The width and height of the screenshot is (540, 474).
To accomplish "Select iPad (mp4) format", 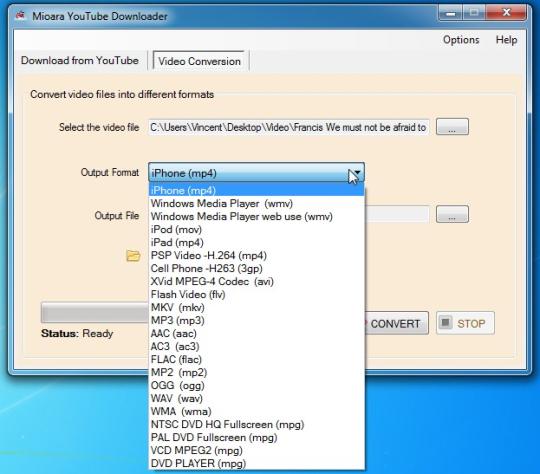I will (x=257, y=243).
